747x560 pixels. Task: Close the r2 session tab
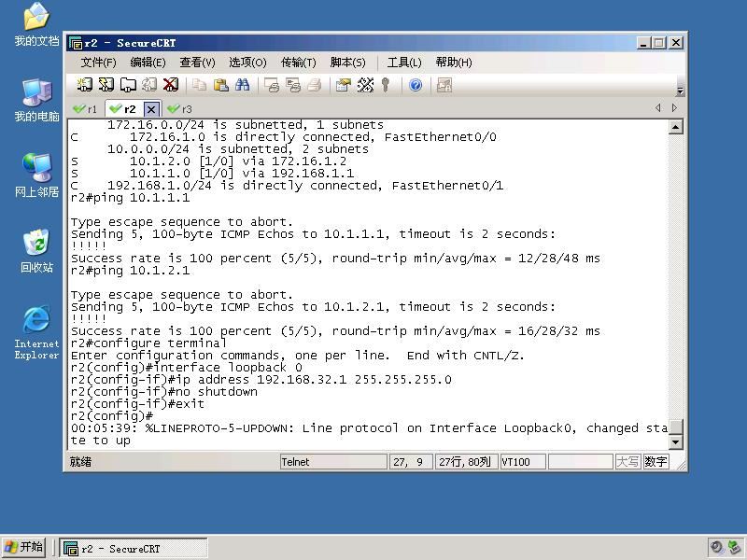pyautogui.click(x=151, y=109)
